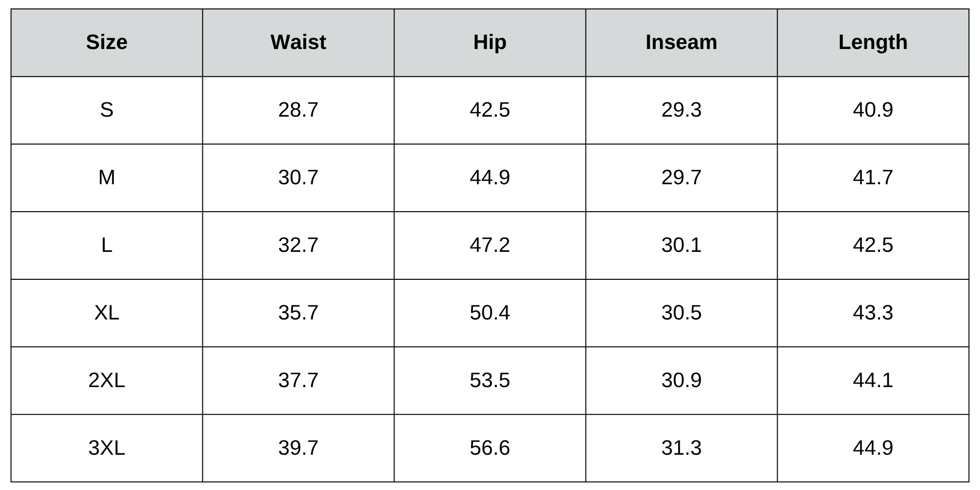Click the Hip column header

click(x=490, y=43)
